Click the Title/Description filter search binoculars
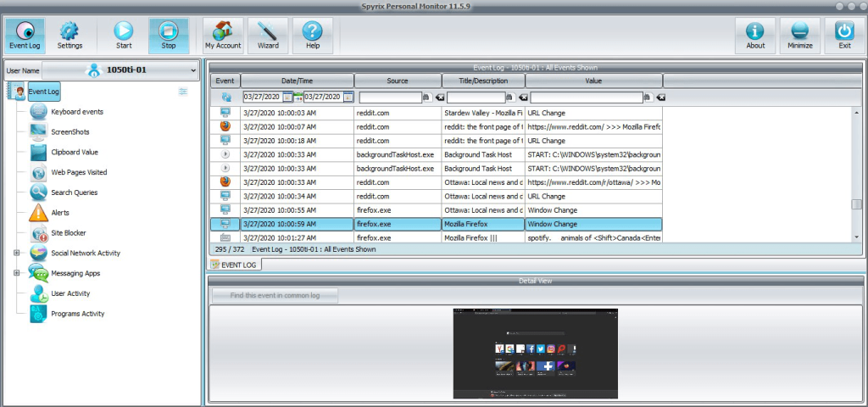The image size is (868, 407). point(510,98)
